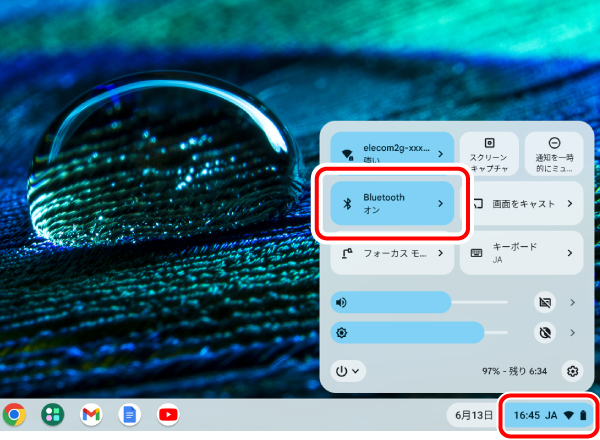Click the Live Caption icon beside volume
Image resolution: width=600 pixels, height=440 pixels.
545,302
